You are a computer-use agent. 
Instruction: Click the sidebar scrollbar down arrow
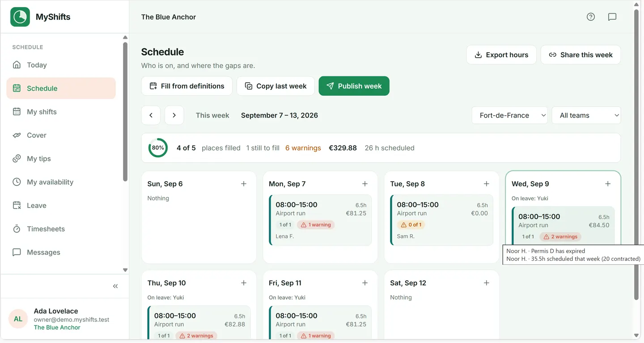coord(125,270)
